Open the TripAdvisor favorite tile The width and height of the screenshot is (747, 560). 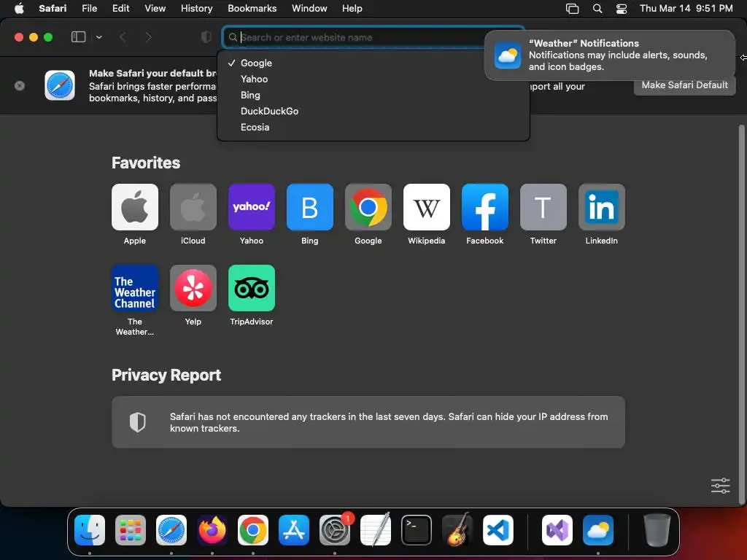point(252,288)
